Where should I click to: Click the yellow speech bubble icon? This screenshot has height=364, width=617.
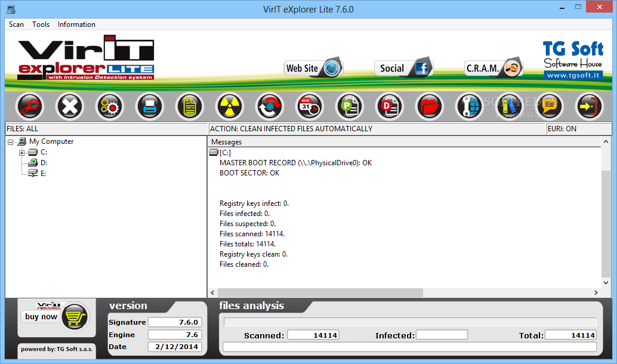click(x=550, y=106)
